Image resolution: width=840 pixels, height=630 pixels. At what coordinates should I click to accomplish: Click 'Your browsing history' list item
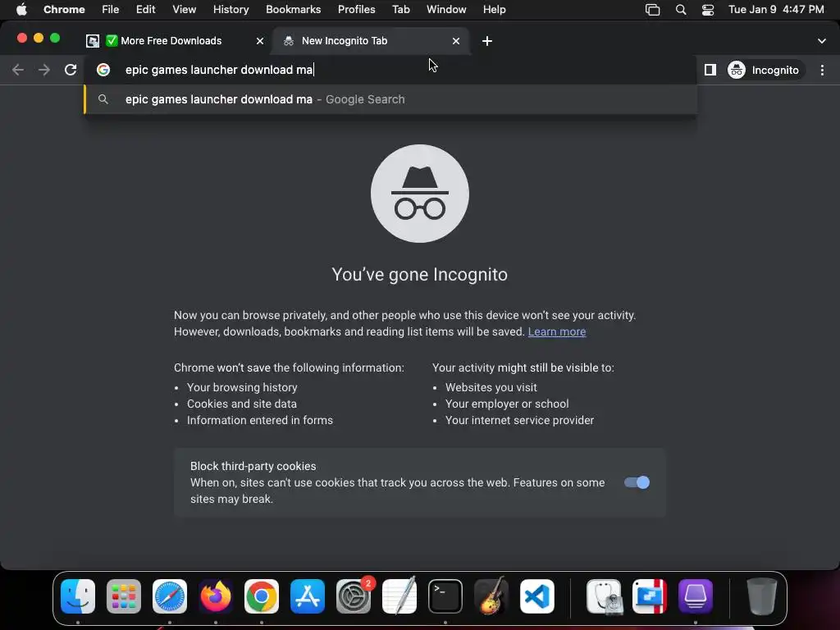[x=242, y=387]
